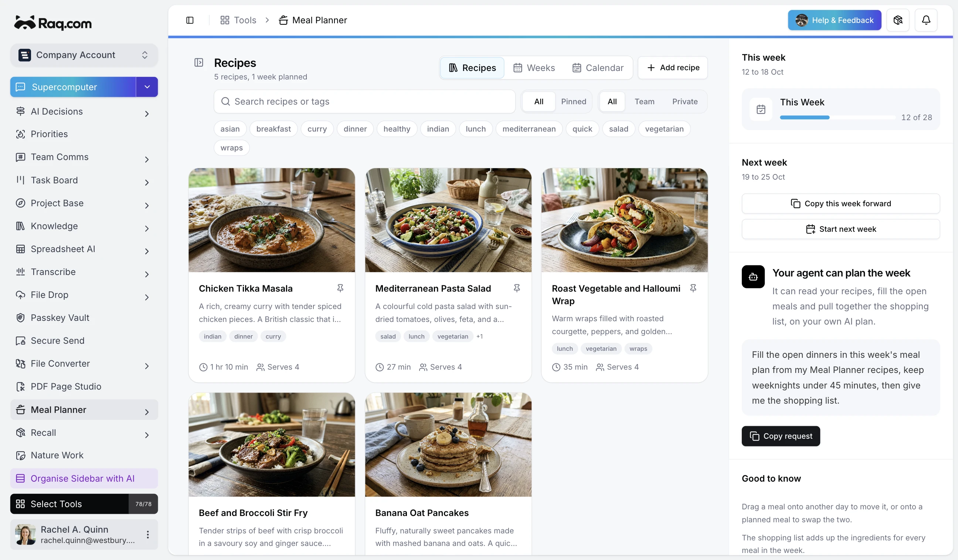The height and width of the screenshot is (560, 958).
Task: Expand Team Comms submenu chevron
Action: coord(147,159)
